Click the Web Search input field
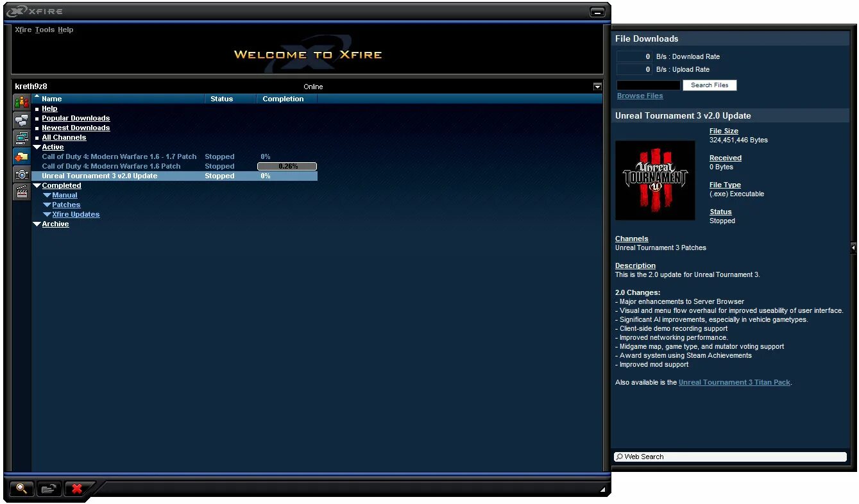Viewport: 859px width, 504px height. point(730,457)
